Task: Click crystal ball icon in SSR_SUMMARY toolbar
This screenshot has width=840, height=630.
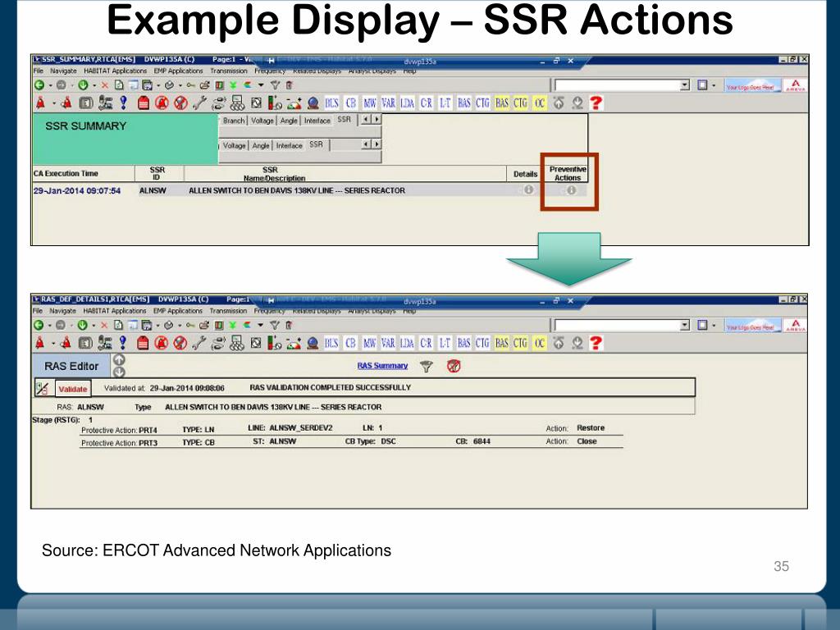Action: [x=313, y=103]
